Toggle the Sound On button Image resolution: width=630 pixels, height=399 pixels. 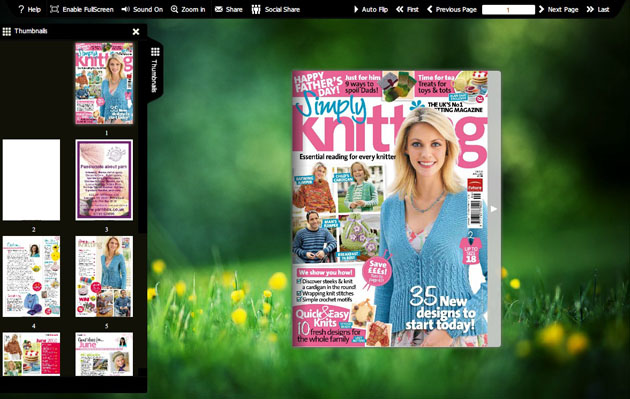click(142, 9)
